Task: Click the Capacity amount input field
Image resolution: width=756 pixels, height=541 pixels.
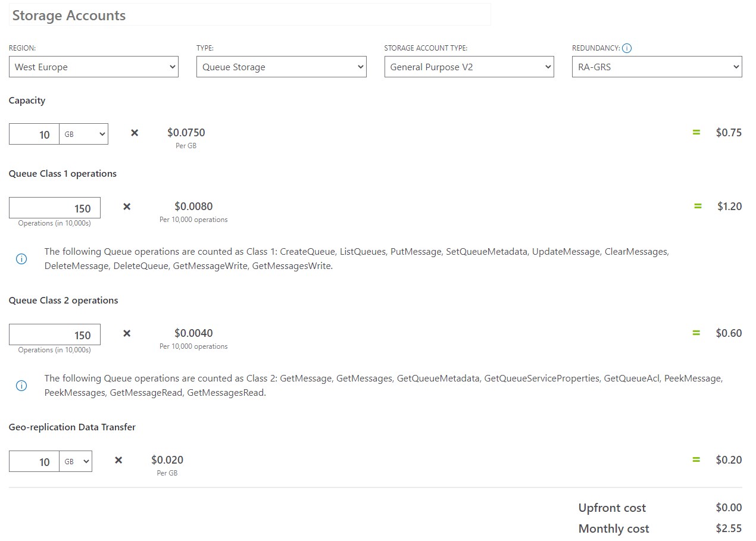Action: pos(34,135)
